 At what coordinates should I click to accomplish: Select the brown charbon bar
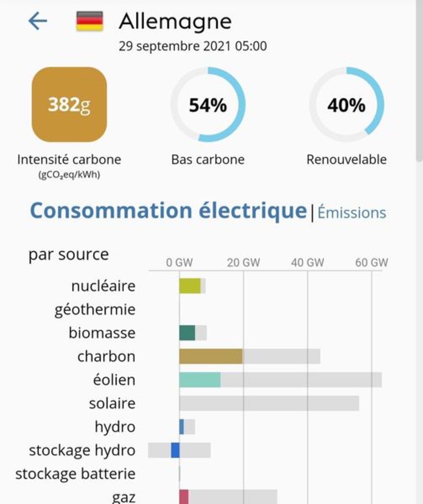point(211,356)
